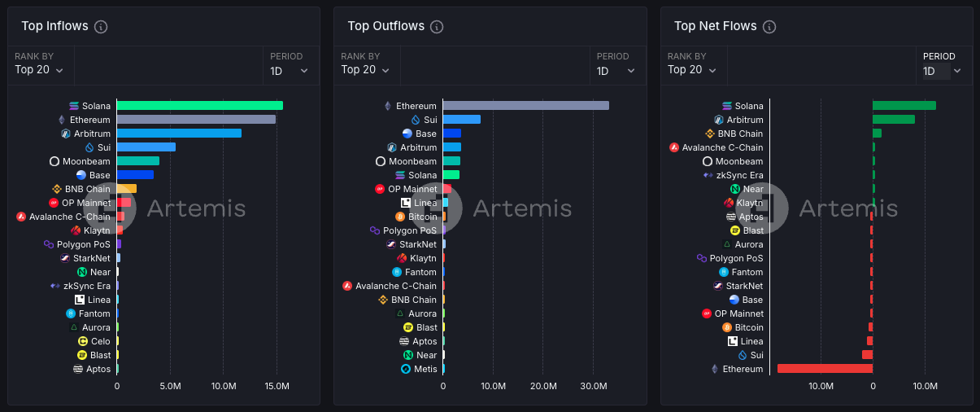Screen dimensions: 980x412
Task: Click "Fantom" label in Top Inflows
Action: click(x=95, y=313)
